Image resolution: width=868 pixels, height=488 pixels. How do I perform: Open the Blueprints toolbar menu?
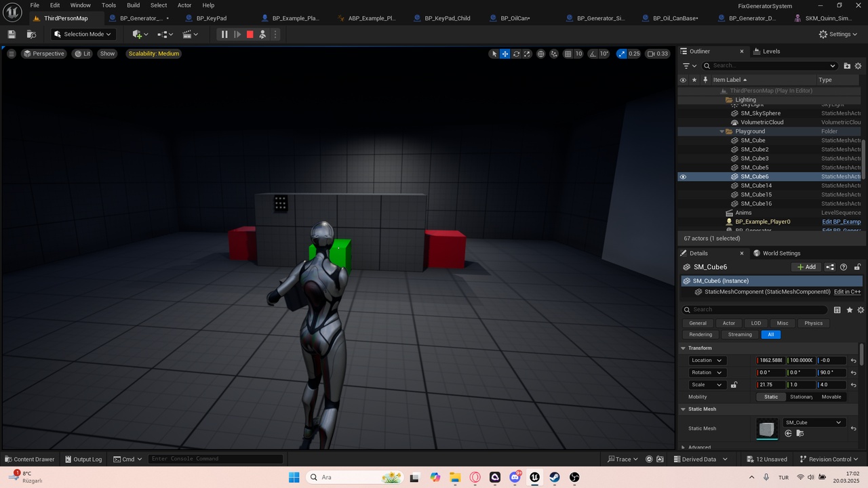point(165,34)
